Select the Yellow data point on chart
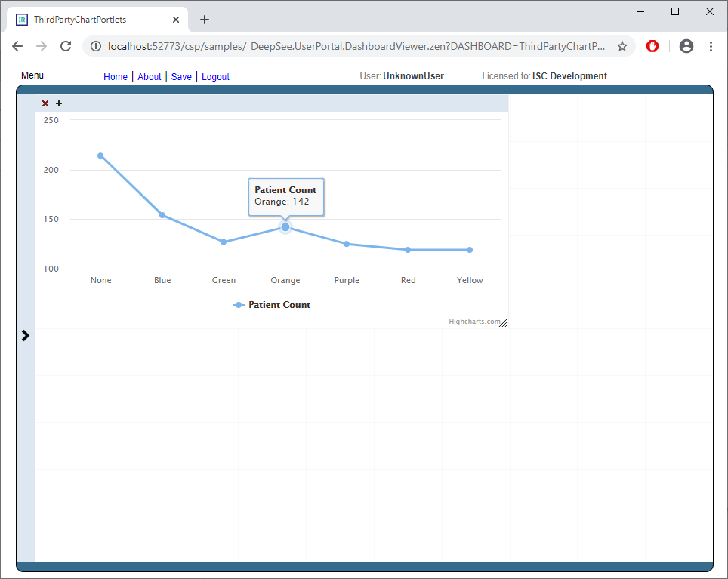The image size is (728, 579). click(470, 250)
